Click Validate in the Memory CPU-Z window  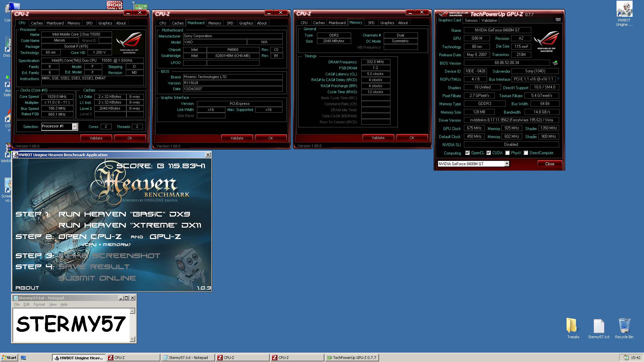tap(378, 138)
